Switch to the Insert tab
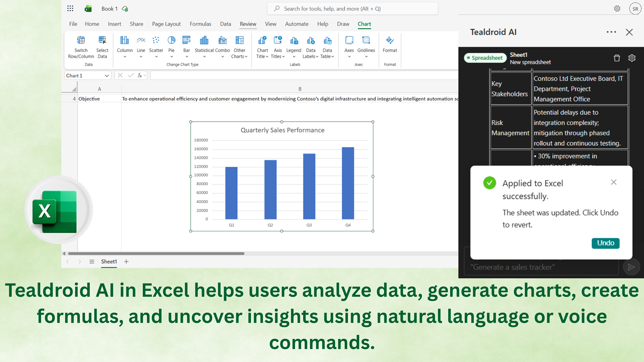The height and width of the screenshot is (362, 644). point(115,24)
